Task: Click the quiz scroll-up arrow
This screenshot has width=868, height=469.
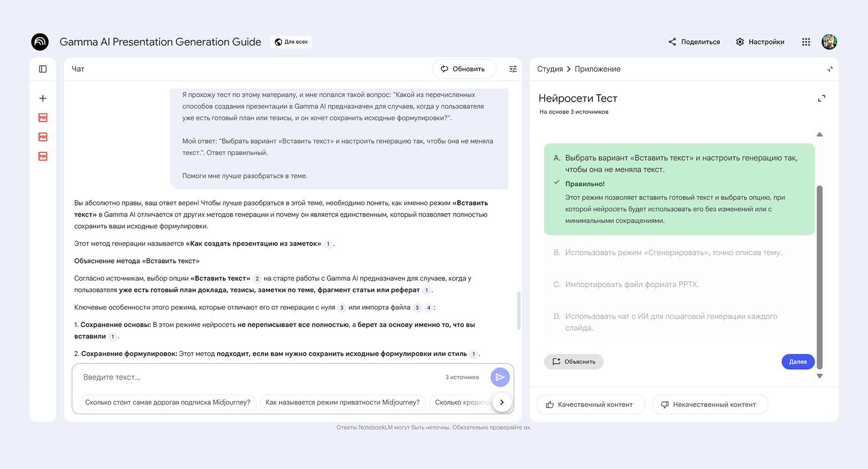Action: (x=819, y=135)
